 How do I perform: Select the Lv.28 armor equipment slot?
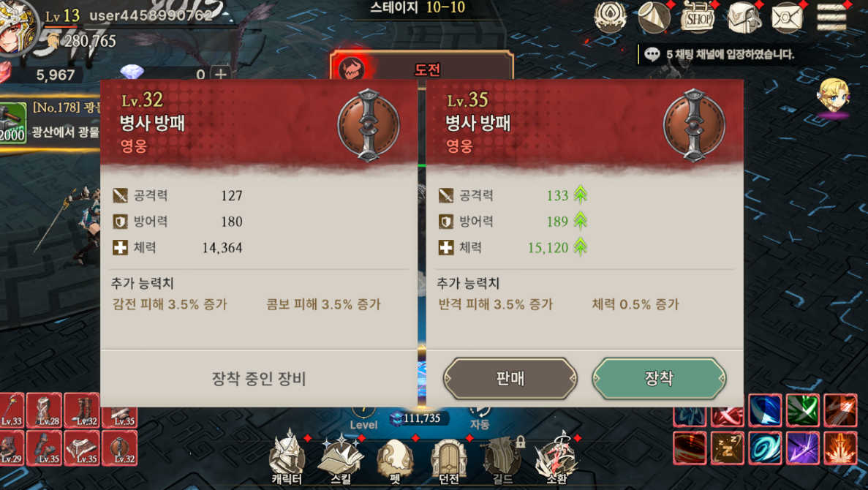45,410
